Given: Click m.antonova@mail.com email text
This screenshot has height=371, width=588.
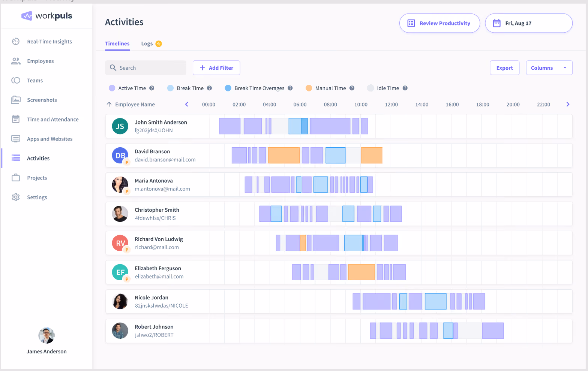Looking at the screenshot, I should [162, 189].
